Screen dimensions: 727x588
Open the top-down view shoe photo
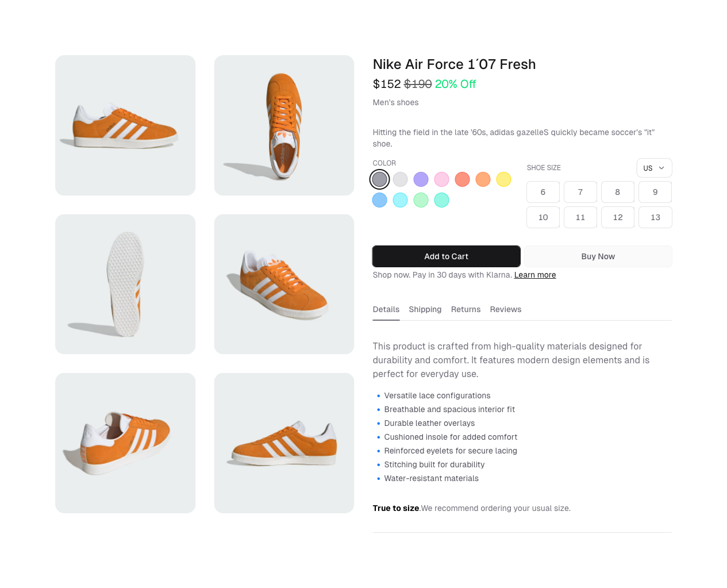(x=284, y=125)
